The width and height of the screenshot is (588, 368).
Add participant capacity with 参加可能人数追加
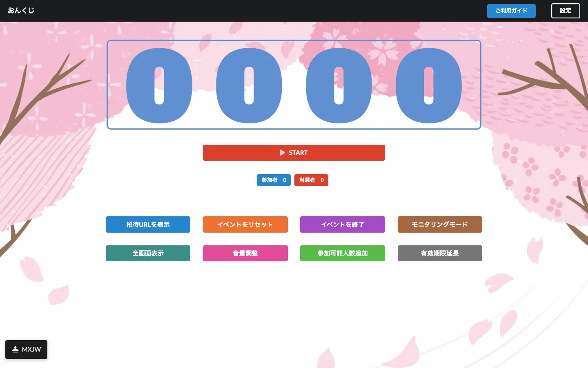342,253
